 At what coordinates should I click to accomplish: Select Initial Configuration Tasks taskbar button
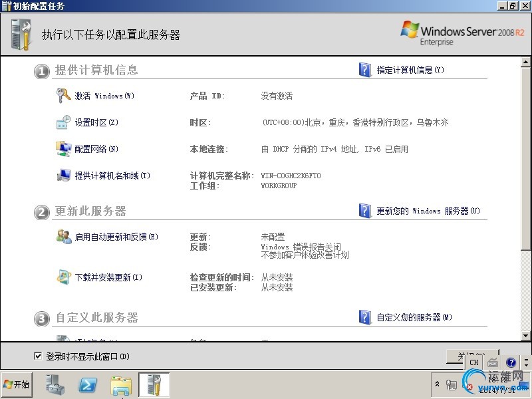pos(154,385)
